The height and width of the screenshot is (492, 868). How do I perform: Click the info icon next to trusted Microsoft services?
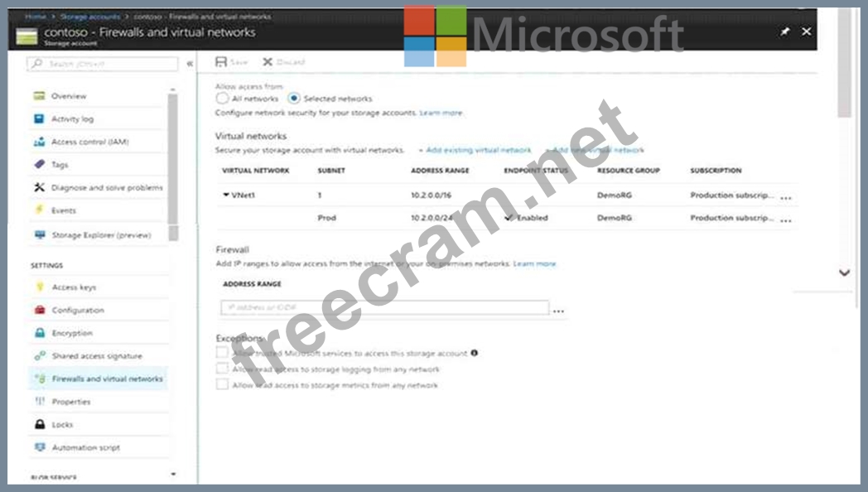(475, 353)
